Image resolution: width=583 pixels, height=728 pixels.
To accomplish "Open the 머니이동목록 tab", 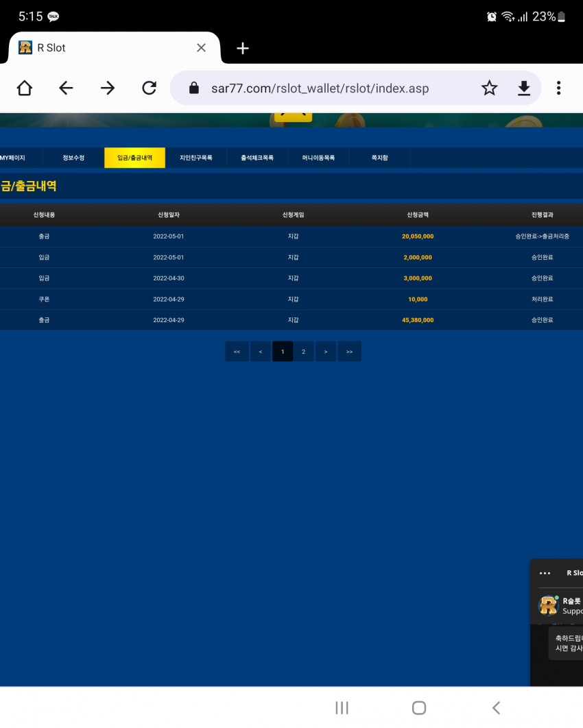I will 319,158.
